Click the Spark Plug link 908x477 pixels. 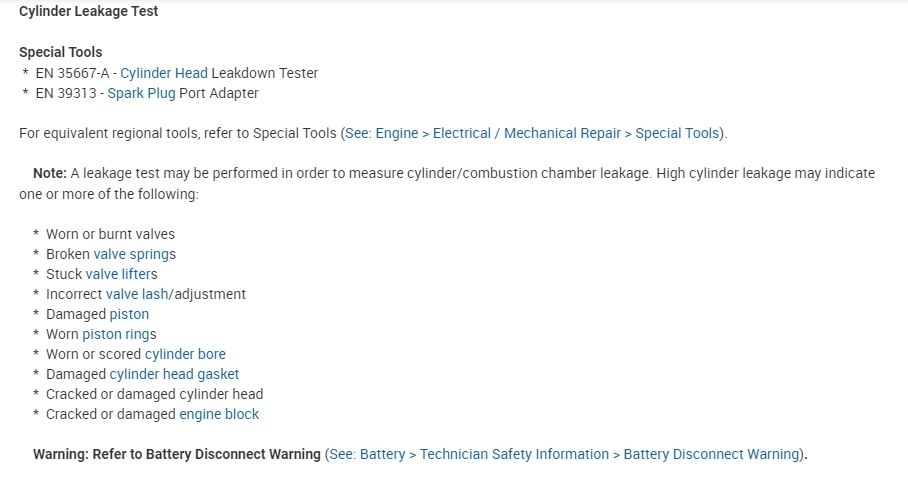[141, 93]
